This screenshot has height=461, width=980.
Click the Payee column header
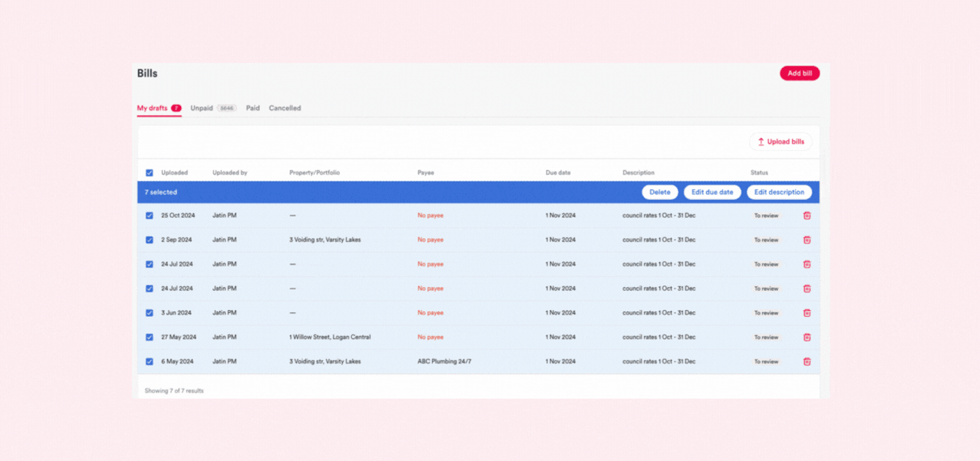425,173
